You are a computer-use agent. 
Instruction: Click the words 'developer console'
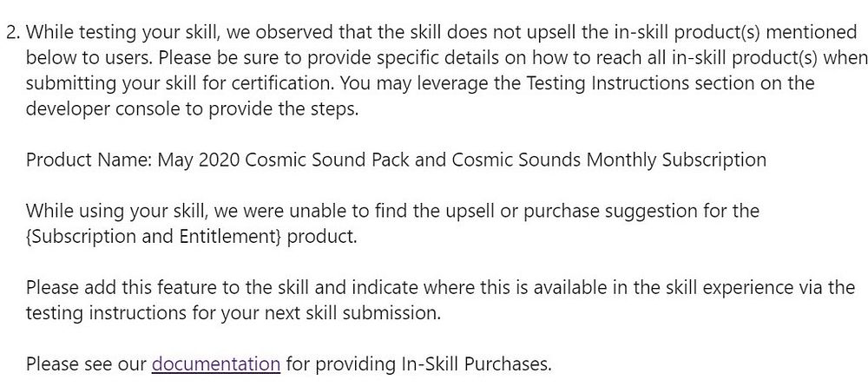click(103, 109)
